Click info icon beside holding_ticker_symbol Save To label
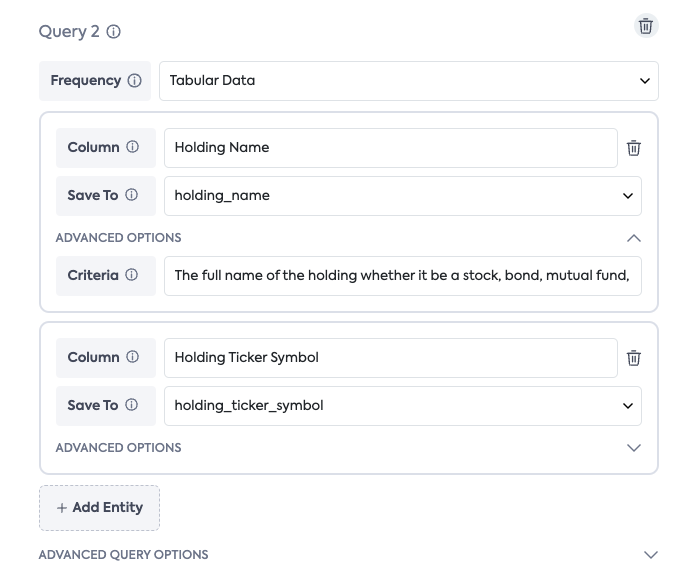Viewport: 699px width, 578px height. pyautogui.click(x=131, y=405)
